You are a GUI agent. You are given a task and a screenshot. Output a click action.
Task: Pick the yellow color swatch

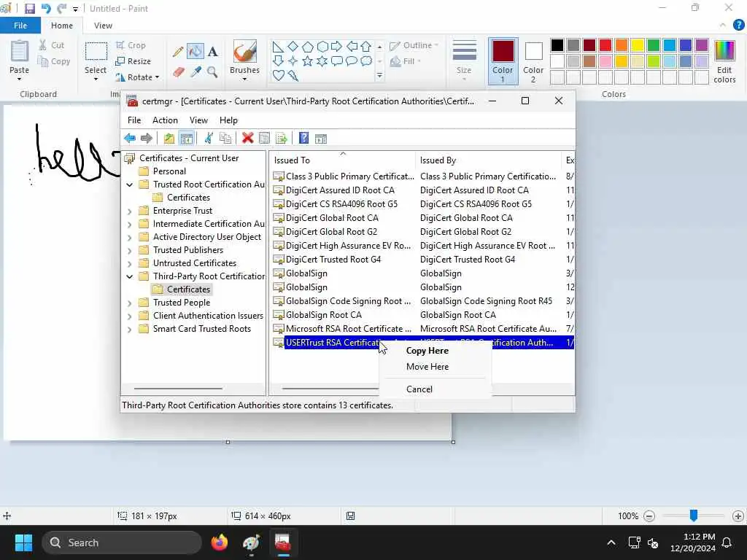[x=638, y=45]
